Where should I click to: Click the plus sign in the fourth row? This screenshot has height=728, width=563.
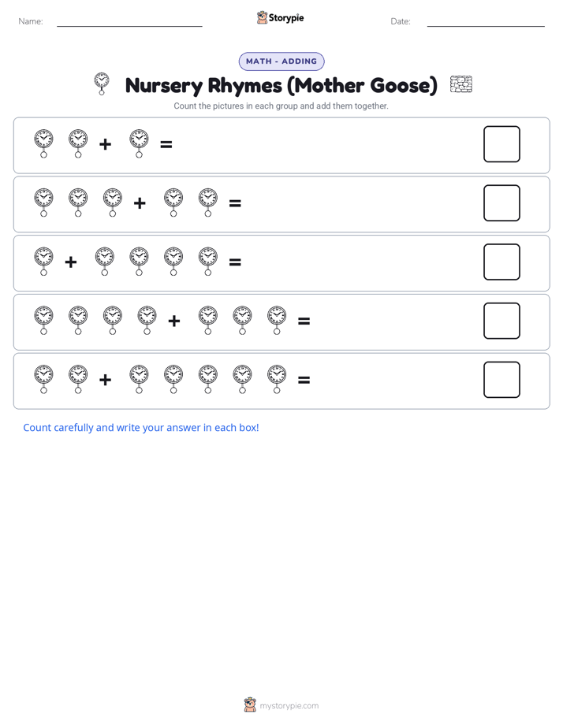pos(174,321)
